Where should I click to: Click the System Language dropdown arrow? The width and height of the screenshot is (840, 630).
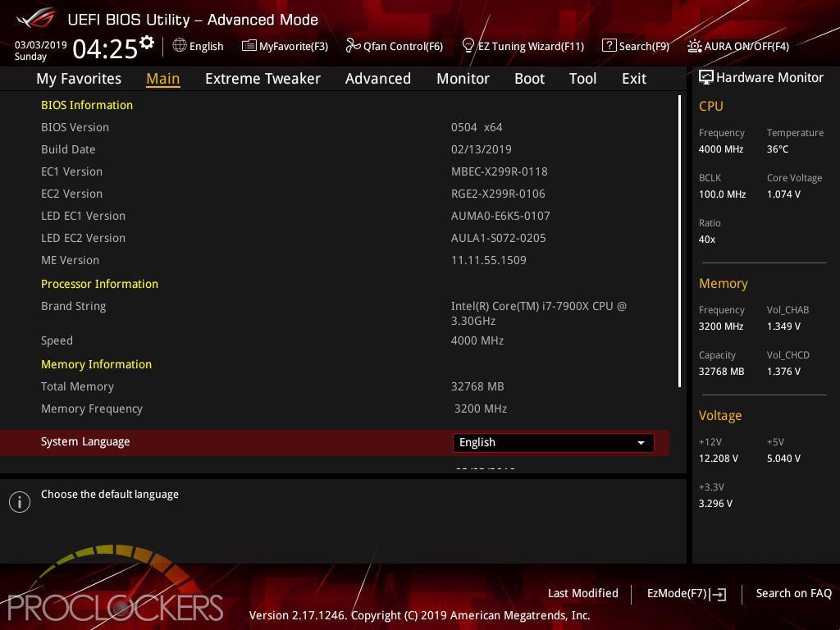click(641, 443)
